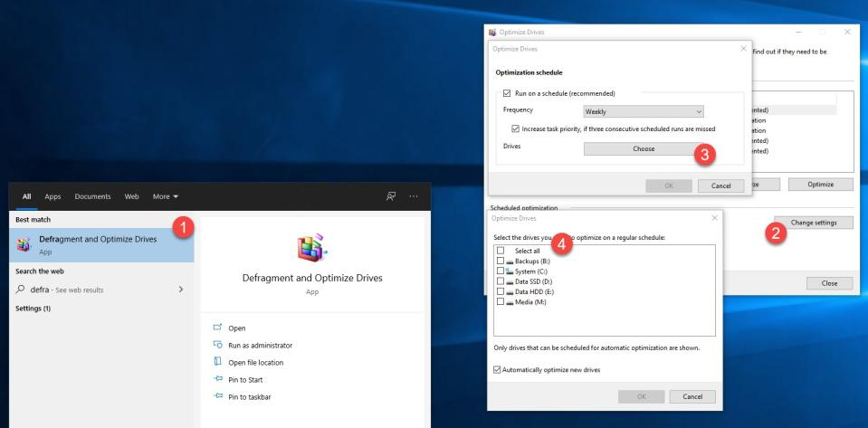The height and width of the screenshot is (428, 868).
Task: Toggle Automatically optimize new drives checkbox
Action: [x=497, y=369]
